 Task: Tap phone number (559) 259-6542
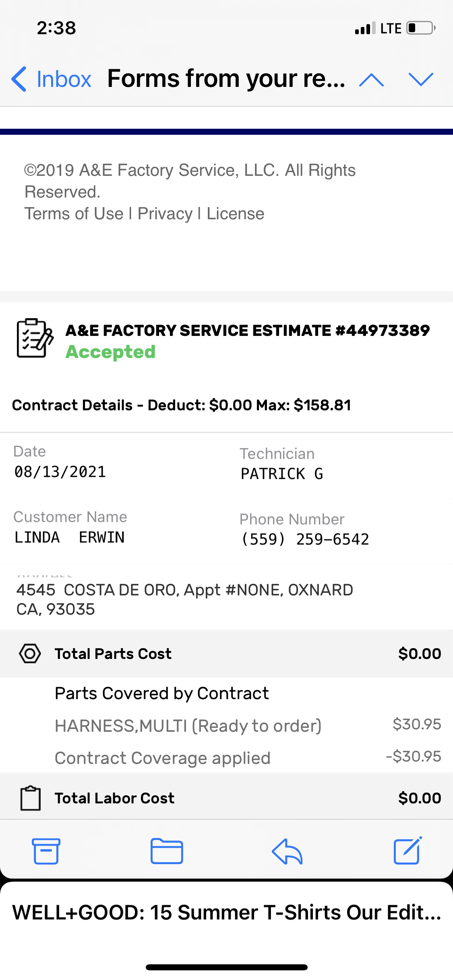[305, 539]
